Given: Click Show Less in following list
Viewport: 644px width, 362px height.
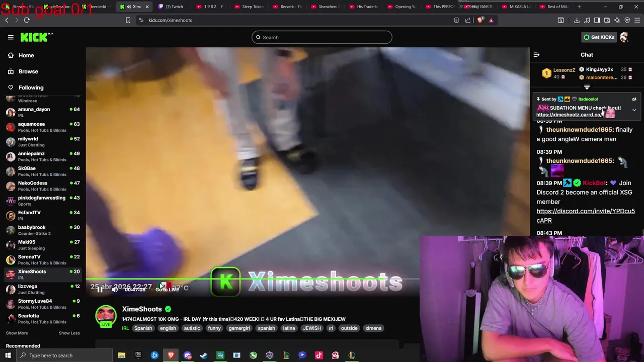Looking at the screenshot, I should click(69, 333).
